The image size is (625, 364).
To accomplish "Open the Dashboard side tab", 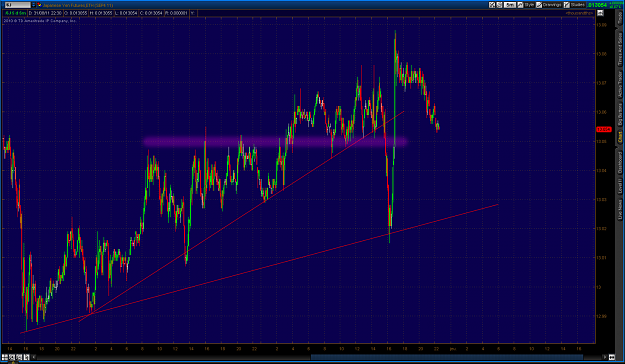I will [x=620, y=163].
